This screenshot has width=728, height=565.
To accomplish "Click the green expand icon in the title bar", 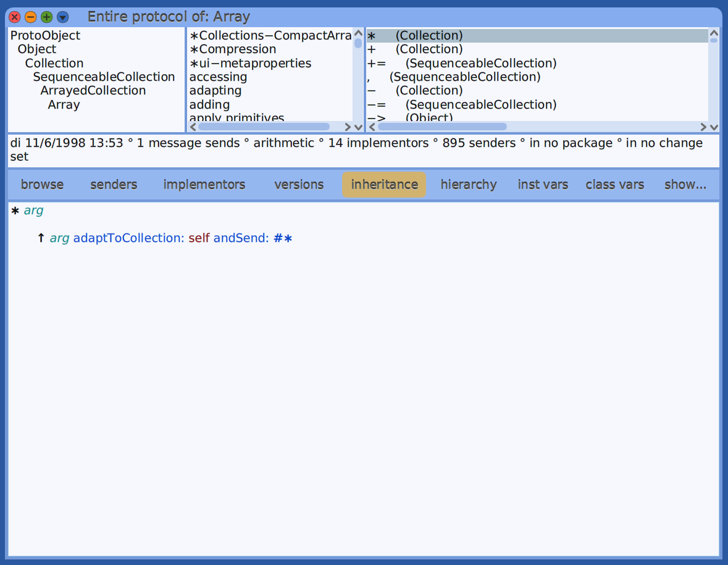I will [46, 17].
